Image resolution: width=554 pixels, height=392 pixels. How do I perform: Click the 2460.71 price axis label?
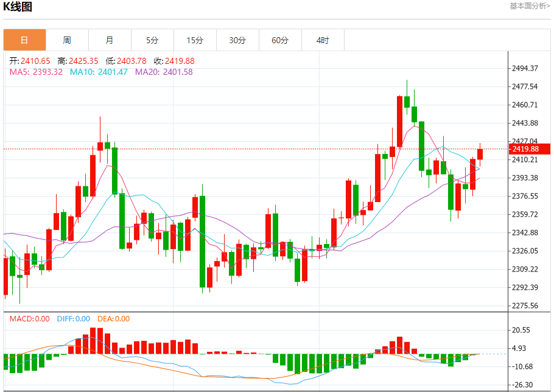pos(525,105)
